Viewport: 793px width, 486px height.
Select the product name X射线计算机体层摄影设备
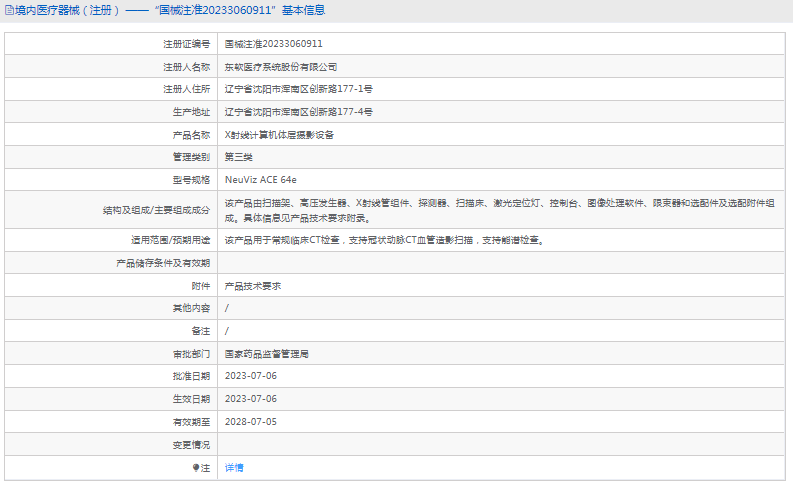pyautogui.click(x=279, y=135)
